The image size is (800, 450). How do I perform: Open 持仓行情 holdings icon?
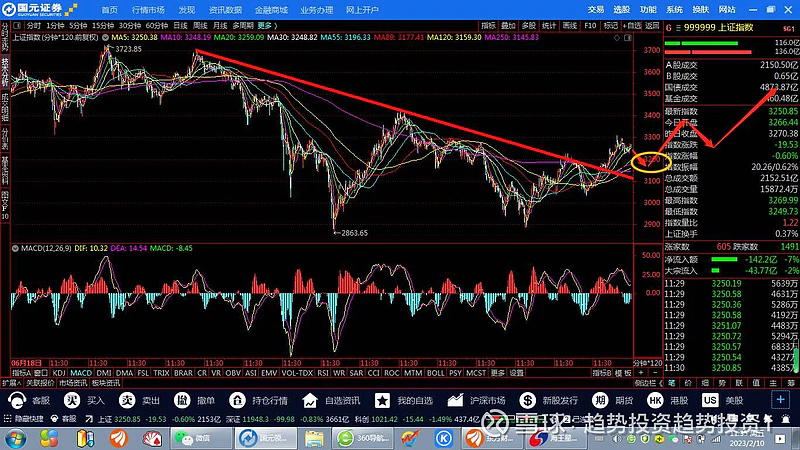[x=237, y=401]
